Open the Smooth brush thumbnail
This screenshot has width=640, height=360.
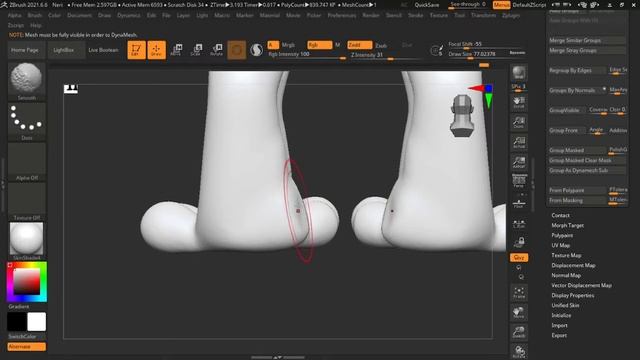coord(27,81)
